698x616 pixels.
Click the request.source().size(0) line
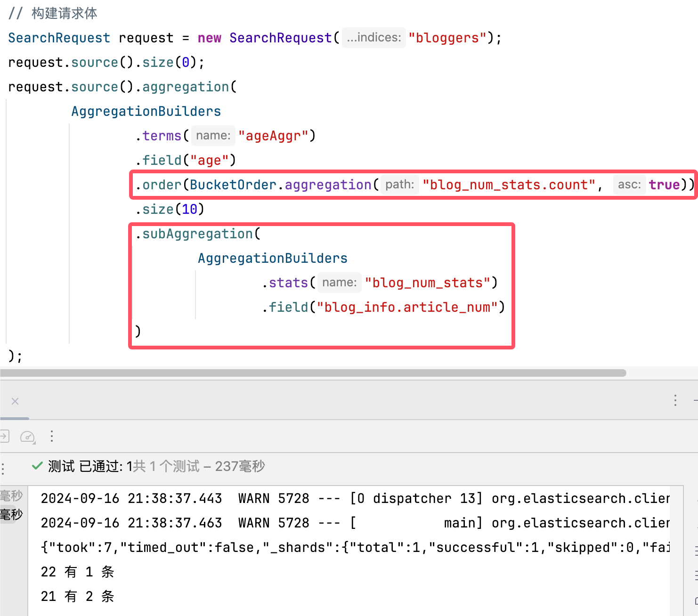coord(106,62)
